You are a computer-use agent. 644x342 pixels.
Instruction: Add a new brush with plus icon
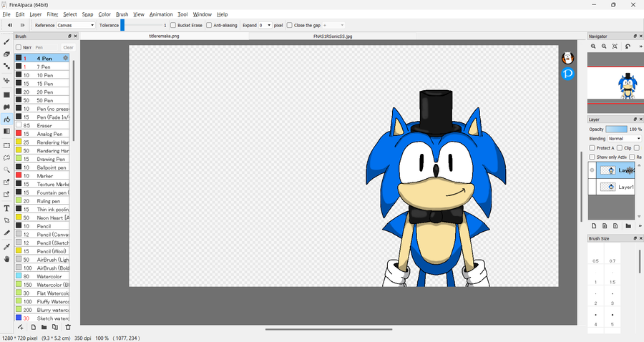21,327
